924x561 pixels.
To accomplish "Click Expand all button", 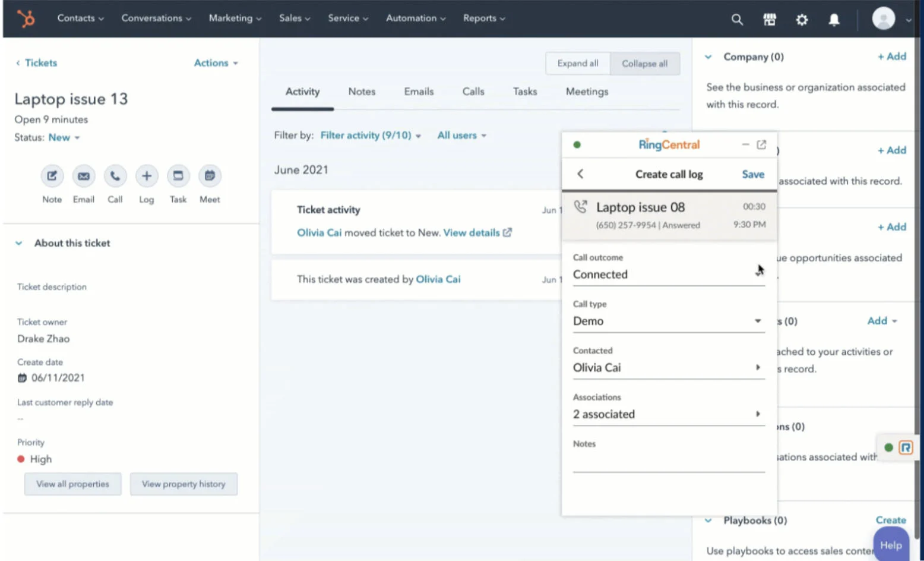I will coord(578,63).
